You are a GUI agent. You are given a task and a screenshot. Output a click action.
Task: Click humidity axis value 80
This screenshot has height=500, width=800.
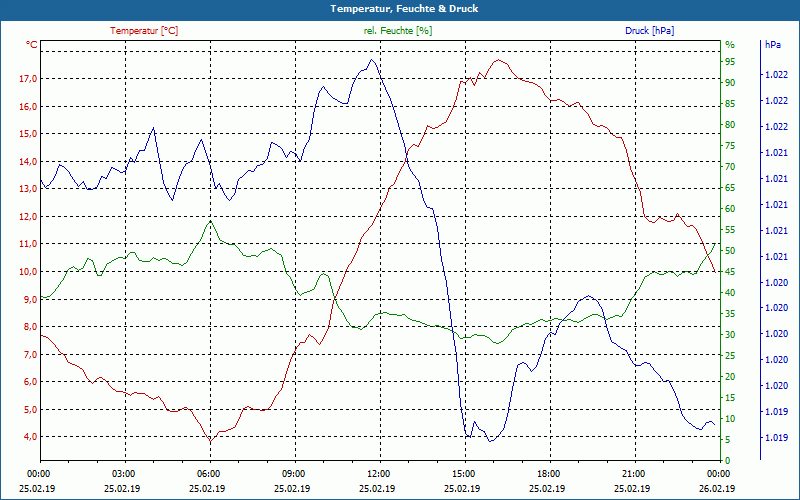click(730, 125)
